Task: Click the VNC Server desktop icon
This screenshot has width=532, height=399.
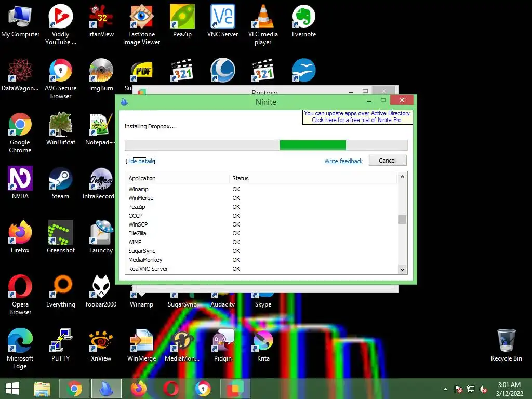Action: 222,21
